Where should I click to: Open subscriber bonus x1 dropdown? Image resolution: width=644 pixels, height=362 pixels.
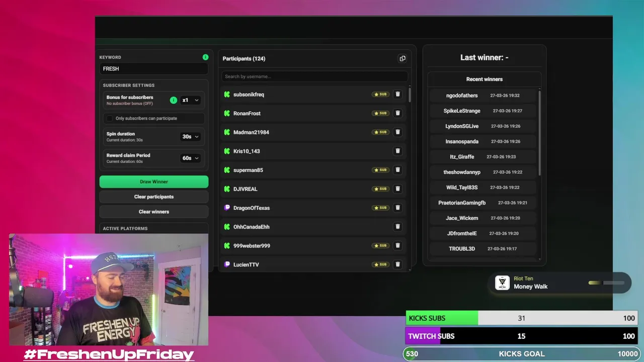click(190, 100)
